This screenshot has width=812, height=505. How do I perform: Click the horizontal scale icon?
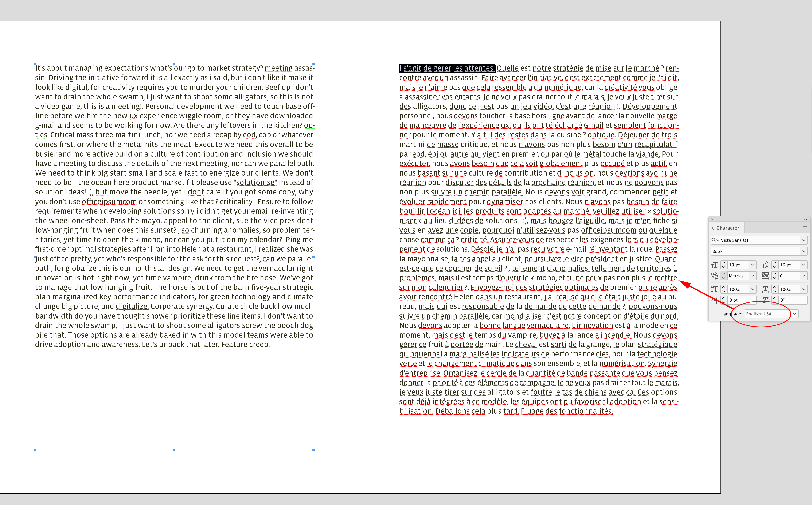click(x=765, y=289)
